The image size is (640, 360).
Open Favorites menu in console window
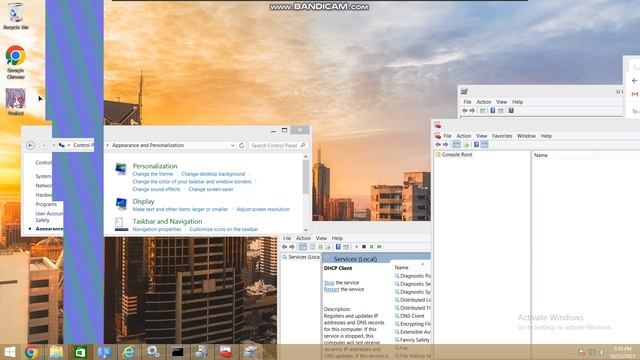click(502, 136)
